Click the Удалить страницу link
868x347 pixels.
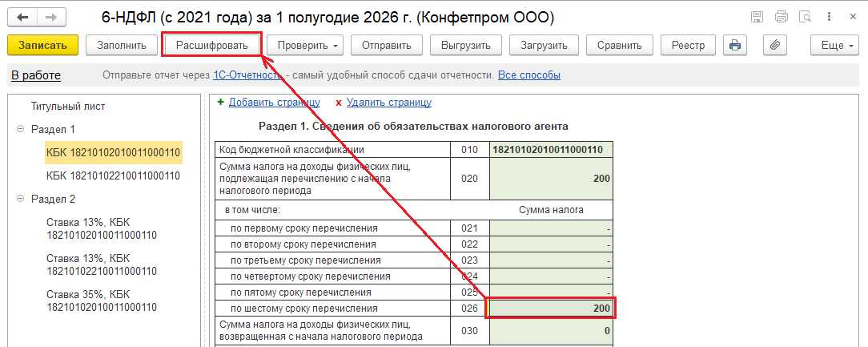(x=389, y=102)
